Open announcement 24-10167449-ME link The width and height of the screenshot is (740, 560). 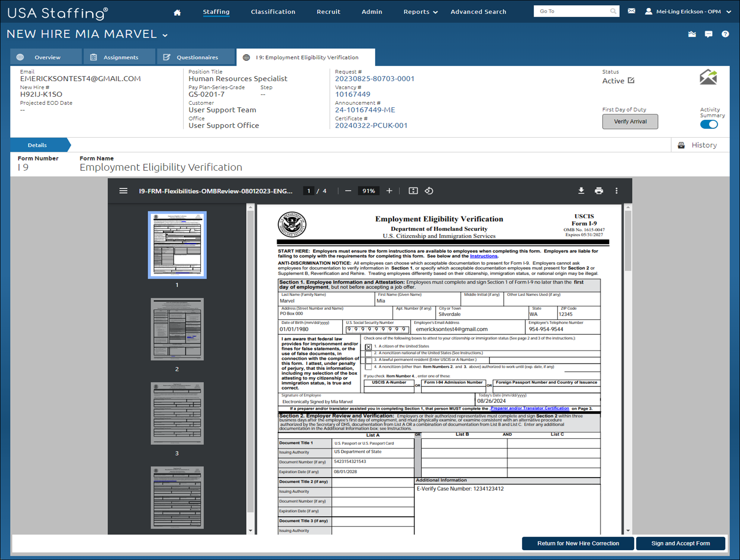[x=365, y=110]
